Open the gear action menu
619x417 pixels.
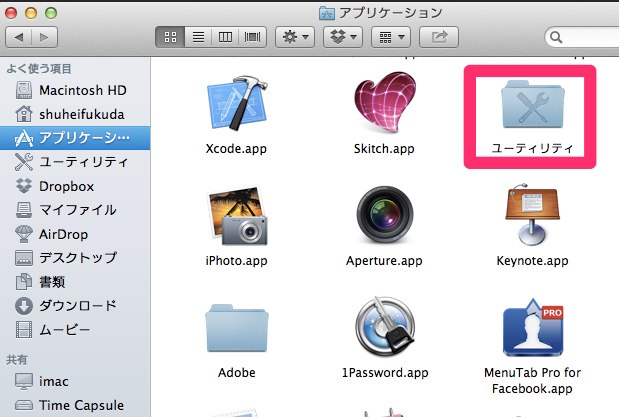tap(295, 37)
